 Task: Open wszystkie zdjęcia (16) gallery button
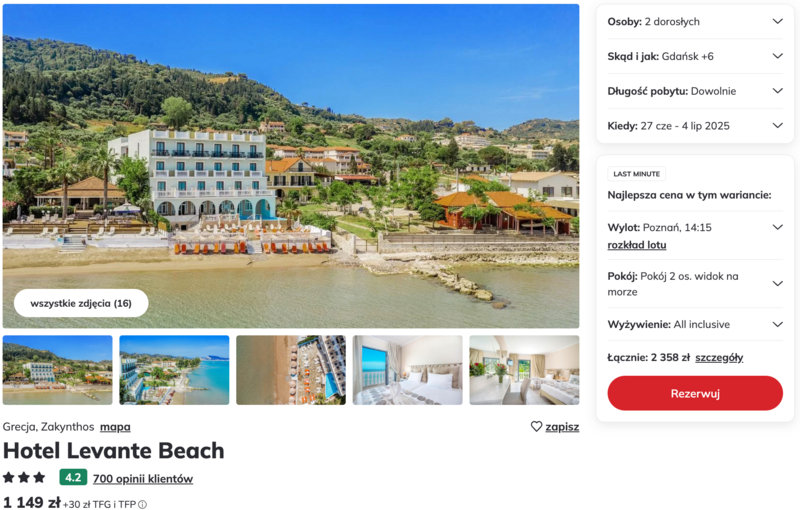[81, 303]
